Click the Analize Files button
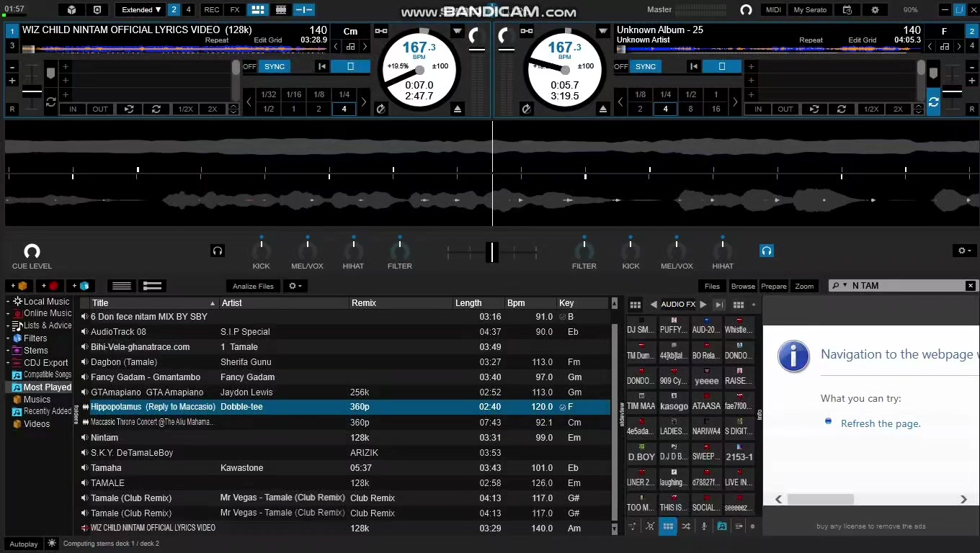This screenshot has height=553, width=980. pyautogui.click(x=254, y=287)
